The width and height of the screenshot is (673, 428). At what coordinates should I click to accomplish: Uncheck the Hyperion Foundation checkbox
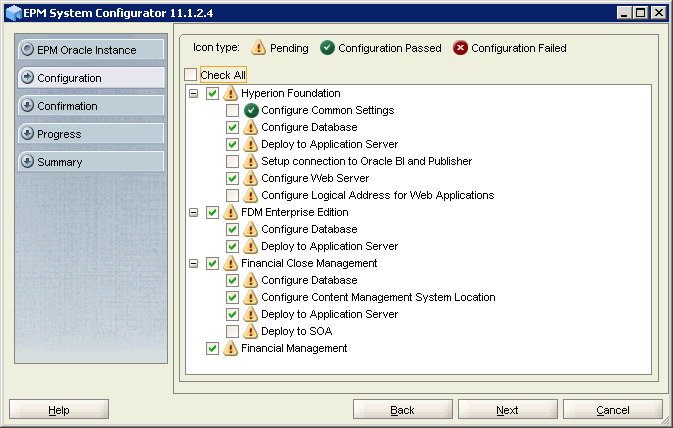212,93
